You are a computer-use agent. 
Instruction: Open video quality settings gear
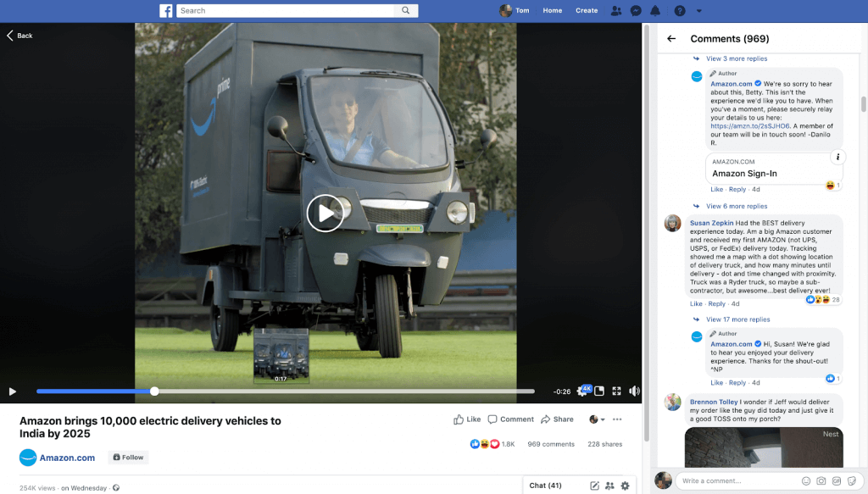pos(582,391)
